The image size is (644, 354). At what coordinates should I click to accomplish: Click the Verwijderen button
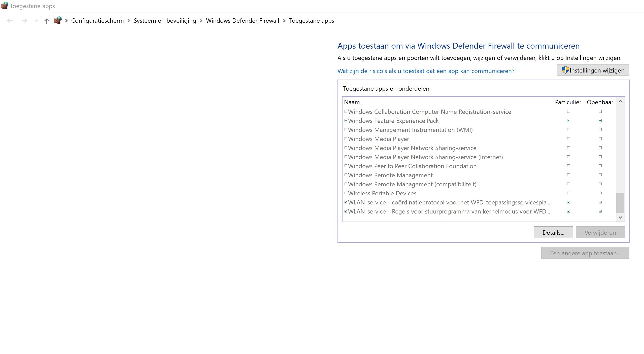click(x=600, y=232)
